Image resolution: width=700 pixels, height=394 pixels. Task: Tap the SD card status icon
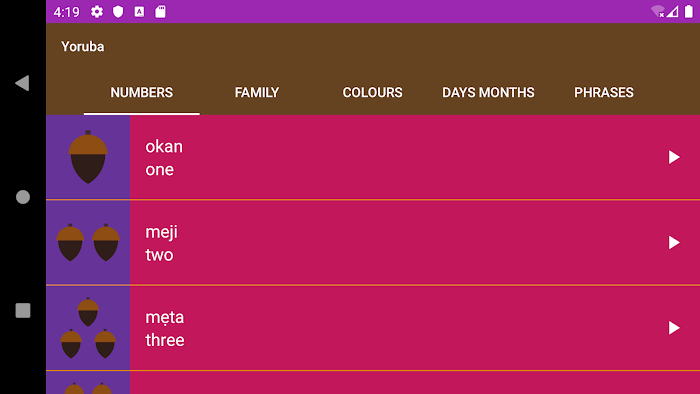160,12
